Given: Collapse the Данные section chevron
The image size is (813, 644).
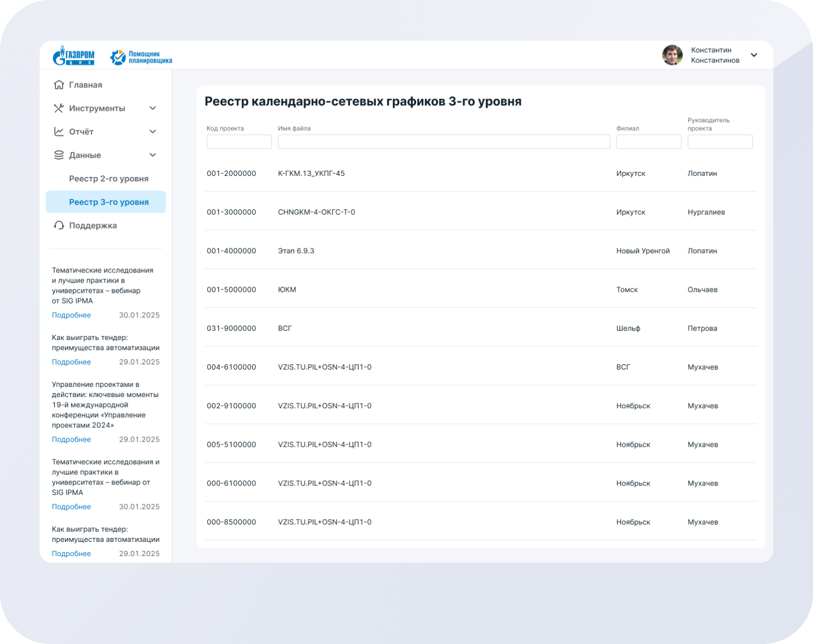Looking at the screenshot, I should (152, 155).
